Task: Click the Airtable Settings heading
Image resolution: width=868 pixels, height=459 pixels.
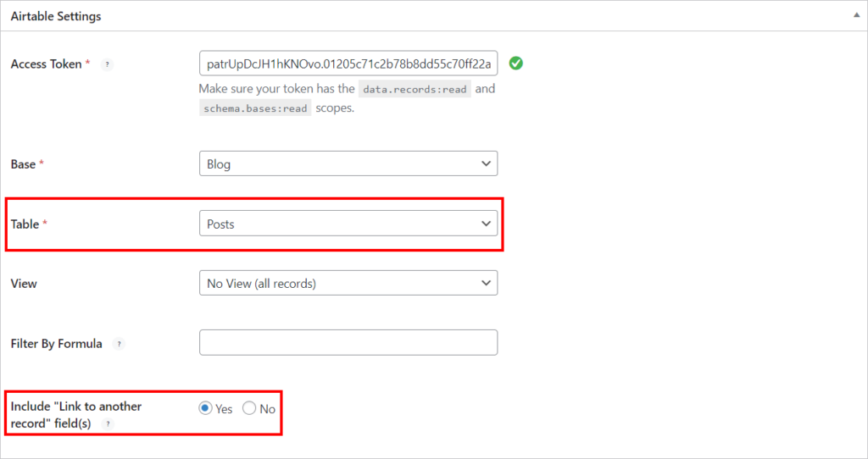Action: (x=56, y=16)
